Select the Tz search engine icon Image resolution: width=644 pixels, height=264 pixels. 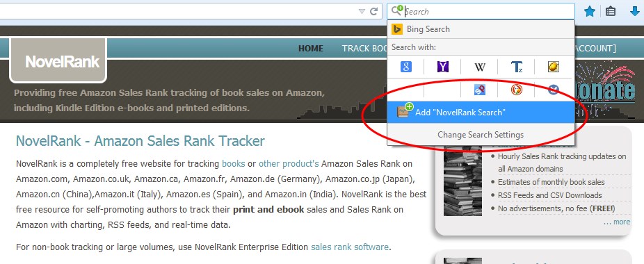tap(517, 67)
